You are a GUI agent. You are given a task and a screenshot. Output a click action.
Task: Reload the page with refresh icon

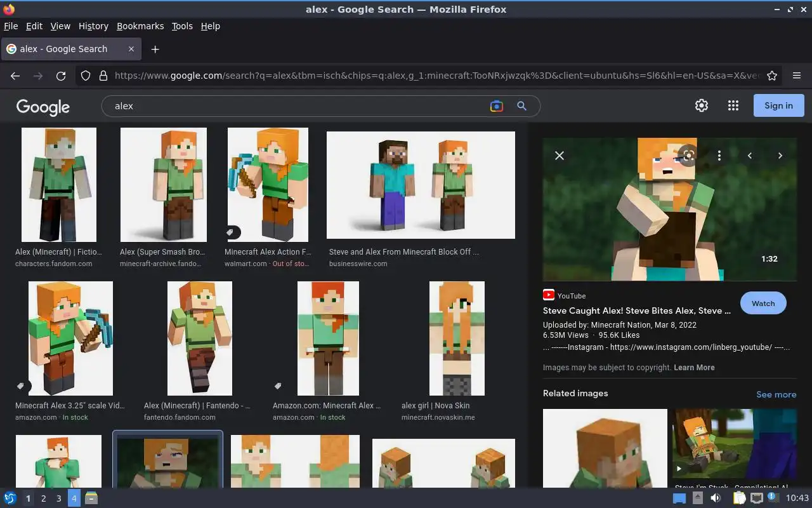coord(61,76)
